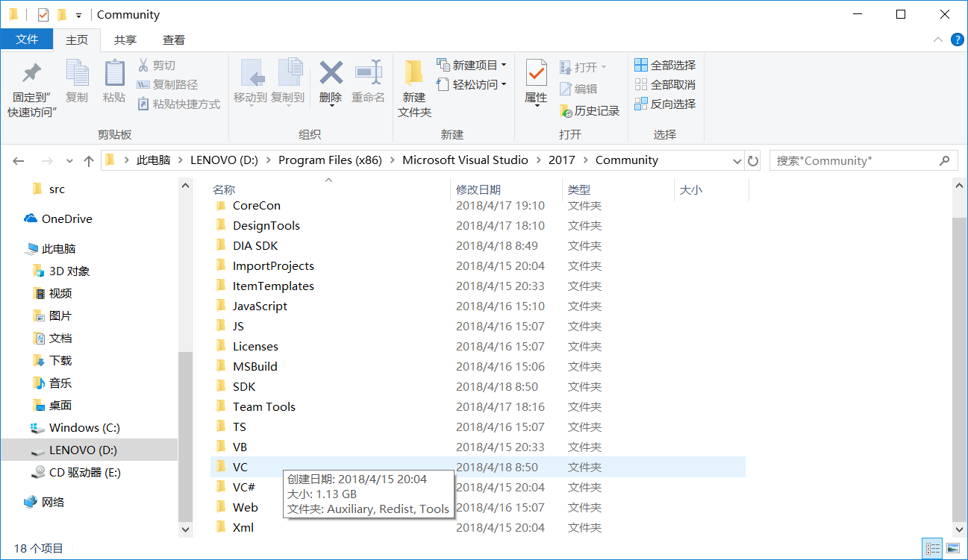The height and width of the screenshot is (560, 968).
Task: Click the Up one level arrow
Action: (89, 160)
